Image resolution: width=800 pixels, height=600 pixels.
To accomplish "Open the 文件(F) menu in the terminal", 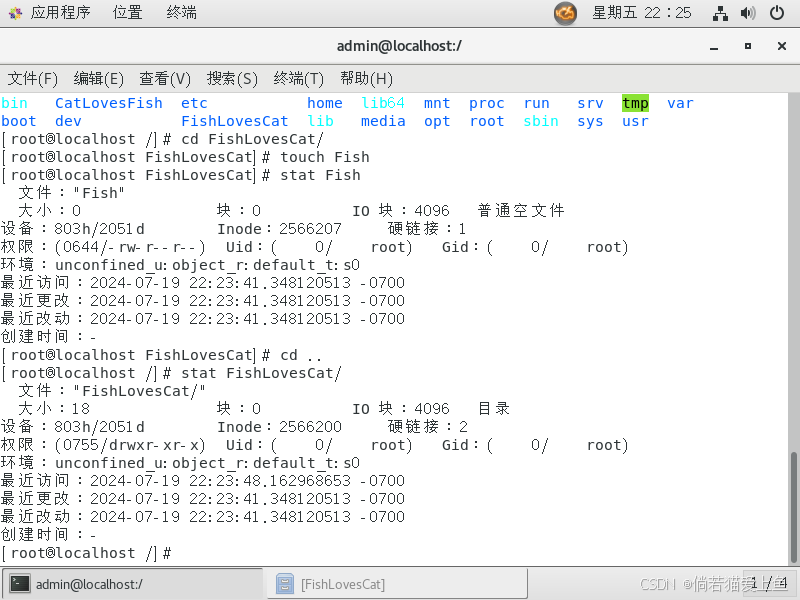I will (x=34, y=78).
